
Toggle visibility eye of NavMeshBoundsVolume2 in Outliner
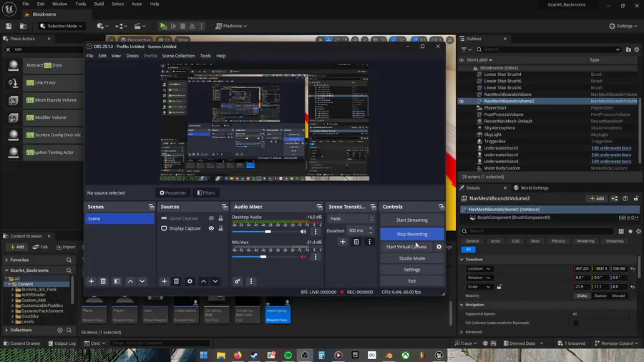point(462,101)
